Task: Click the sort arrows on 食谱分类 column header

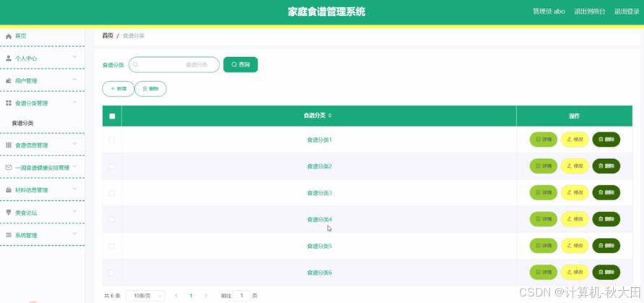Action: pyautogui.click(x=330, y=116)
